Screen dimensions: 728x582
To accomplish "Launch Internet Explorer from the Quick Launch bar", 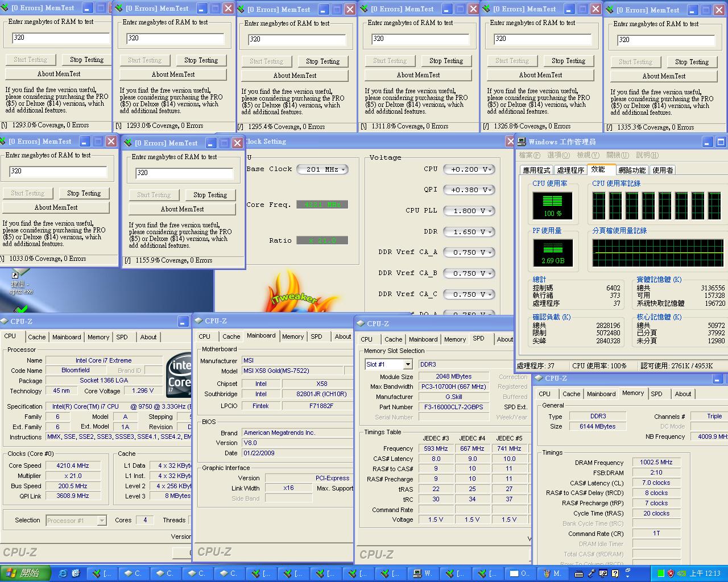I will pos(63,573).
